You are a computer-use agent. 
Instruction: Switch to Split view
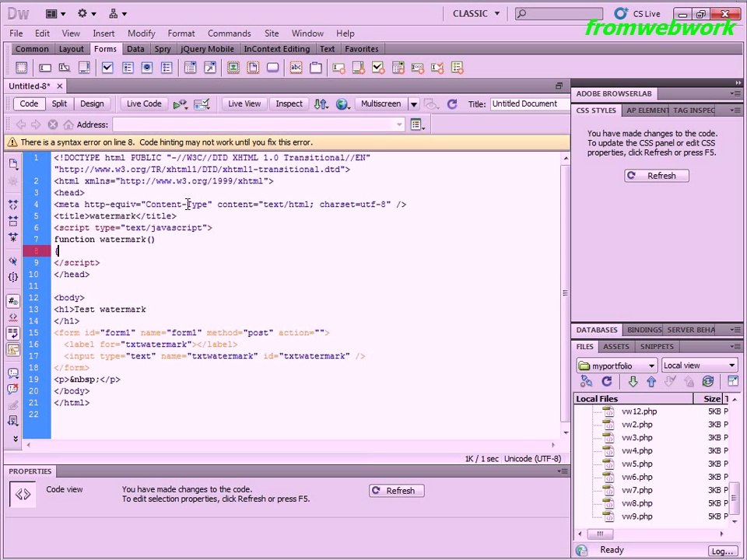click(60, 103)
